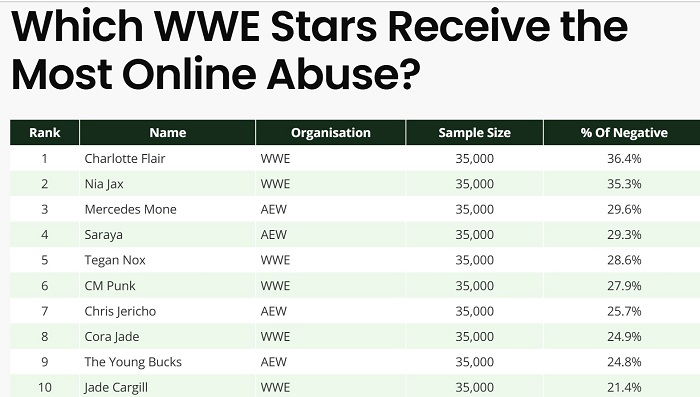Click the 27.9% value for CM Punk
Image resolution: width=700 pixels, height=397 pixels.
pyautogui.click(x=624, y=286)
